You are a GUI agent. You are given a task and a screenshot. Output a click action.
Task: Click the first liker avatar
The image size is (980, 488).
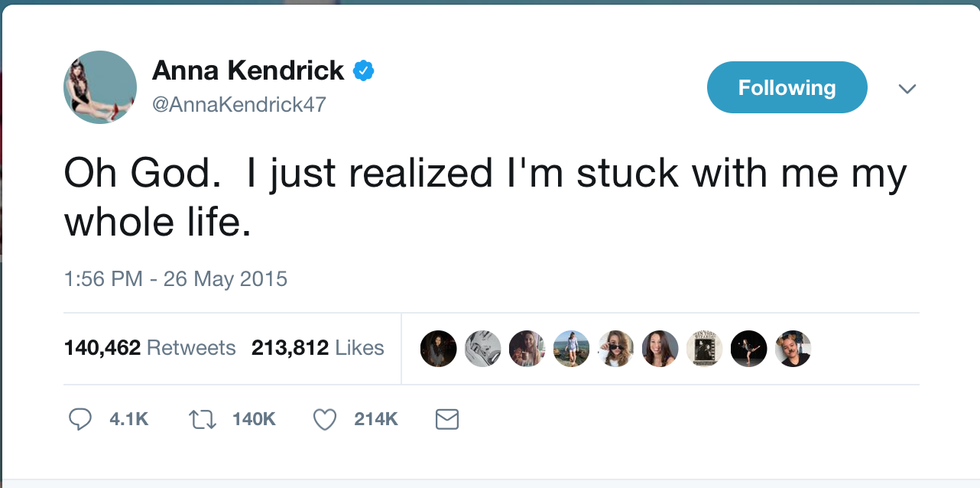(438, 348)
